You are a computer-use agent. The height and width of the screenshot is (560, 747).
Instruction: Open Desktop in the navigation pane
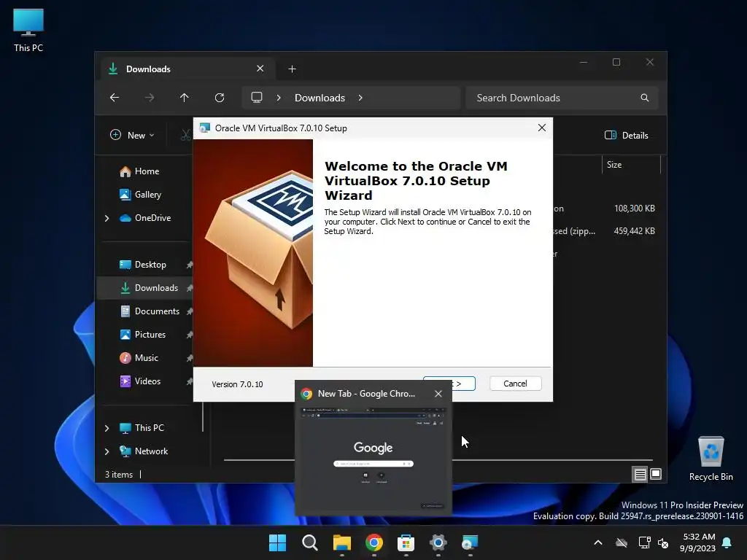pyautogui.click(x=150, y=264)
